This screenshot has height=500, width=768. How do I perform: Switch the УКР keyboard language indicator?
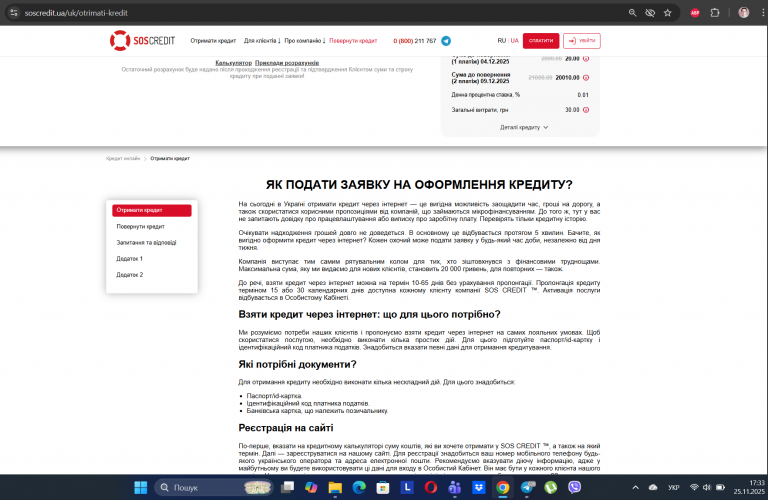click(674, 487)
